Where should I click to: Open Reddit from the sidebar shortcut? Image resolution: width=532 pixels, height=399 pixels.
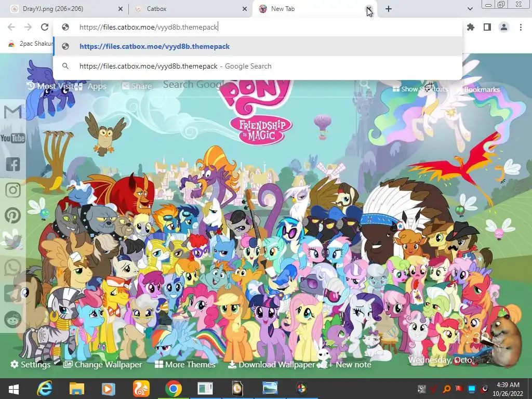(x=13, y=319)
